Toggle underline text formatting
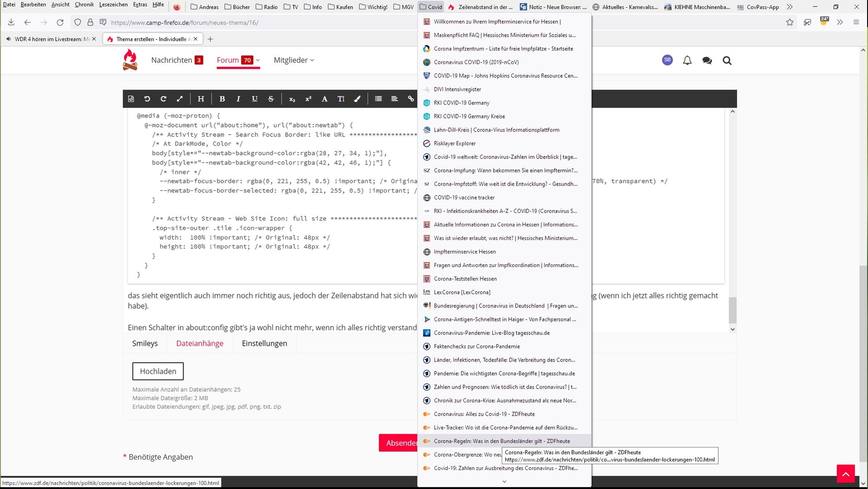The height and width of the screenshot is (489, 868). click(255, 99)
